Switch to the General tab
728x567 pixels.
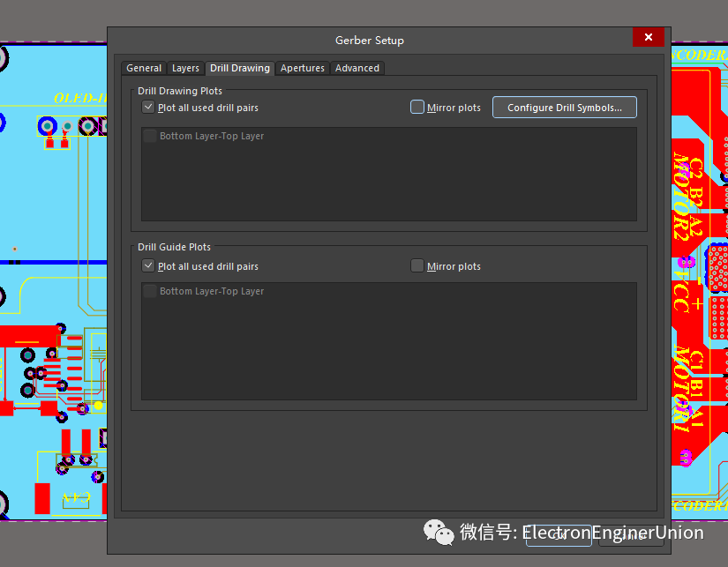tap(144, 68)
